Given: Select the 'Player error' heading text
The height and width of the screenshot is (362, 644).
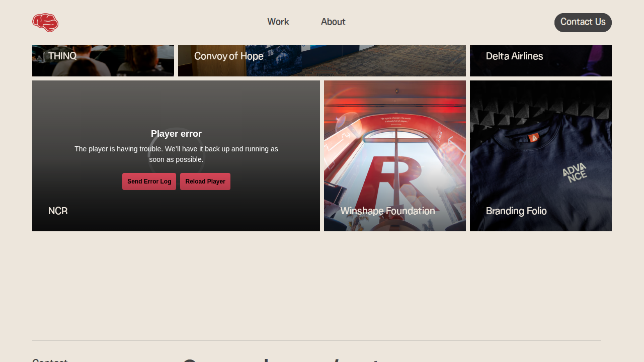Looking at the screenshot, I should coord(176,134).
